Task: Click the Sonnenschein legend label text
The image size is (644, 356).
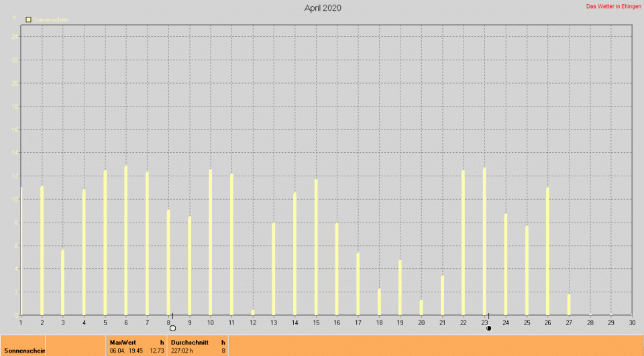Action: click(51, 19)
